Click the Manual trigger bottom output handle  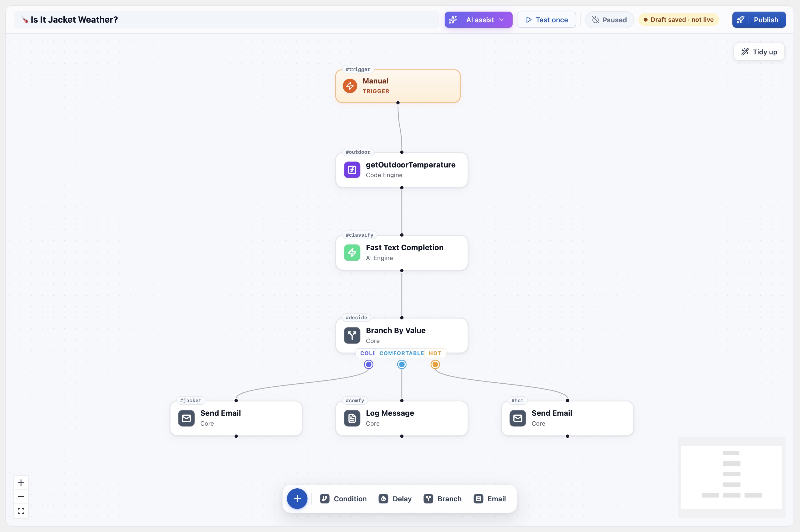tap(398, 103)
